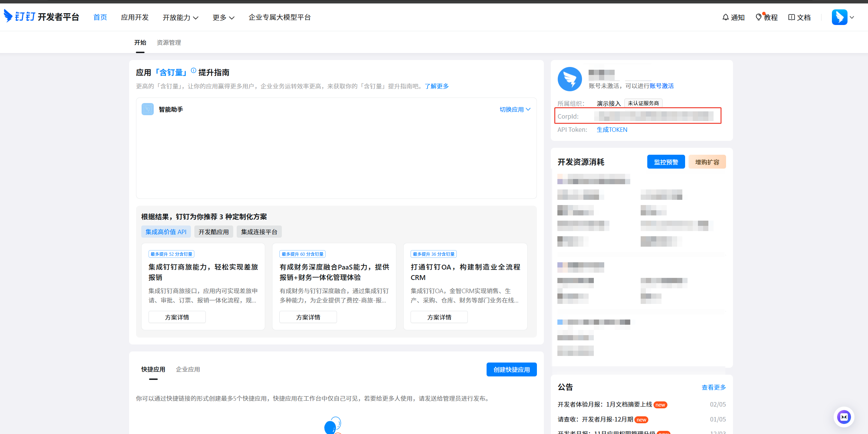Click the large profile avatar in account card
The width and height of the screenshot is (868, 434).
click(x=570, y=79)
